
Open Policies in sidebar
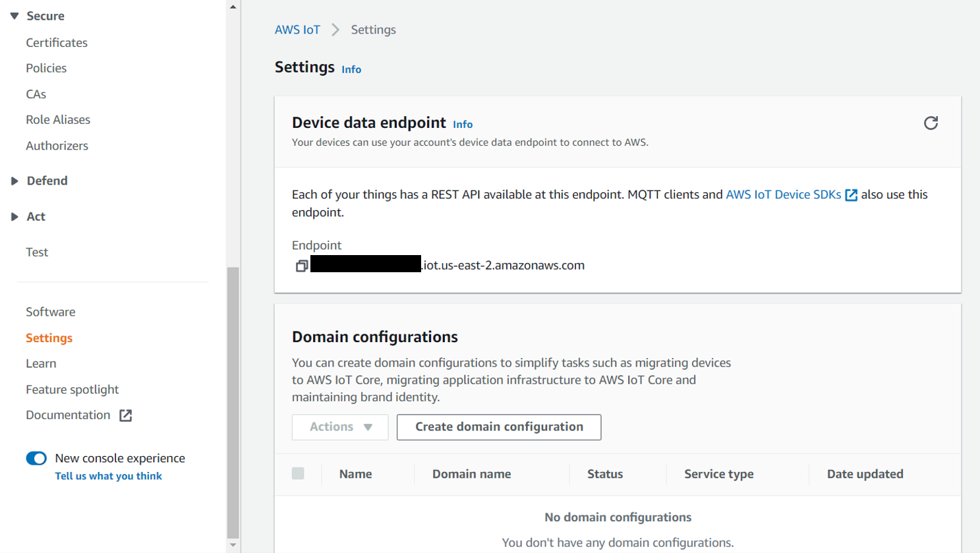pos(46,69)
